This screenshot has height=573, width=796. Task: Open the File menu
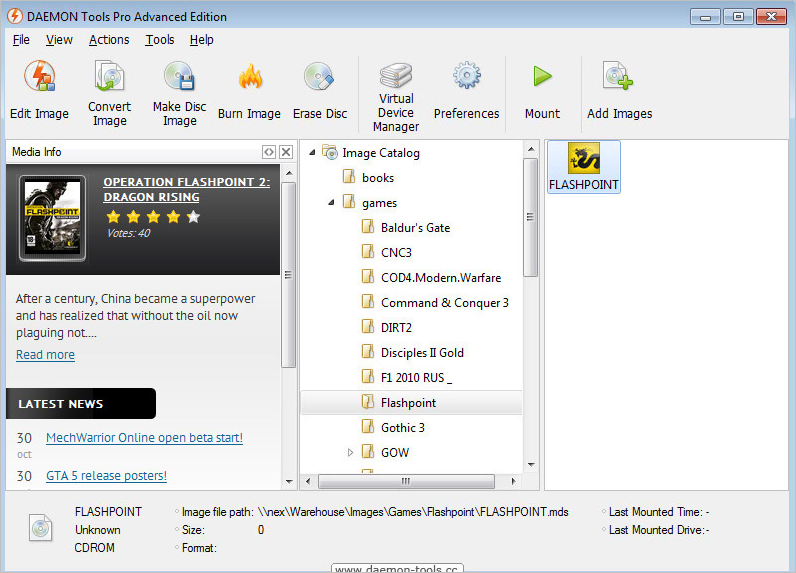click(x=21, y=40)
